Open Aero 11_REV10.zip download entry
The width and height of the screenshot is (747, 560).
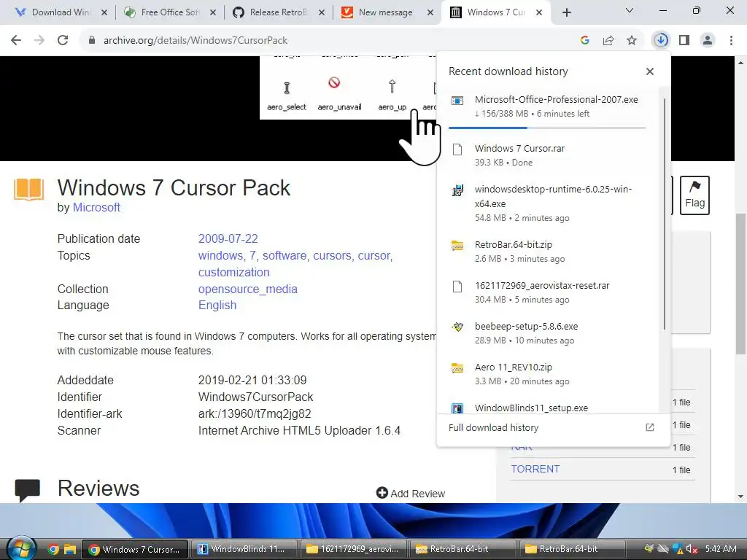549,374
